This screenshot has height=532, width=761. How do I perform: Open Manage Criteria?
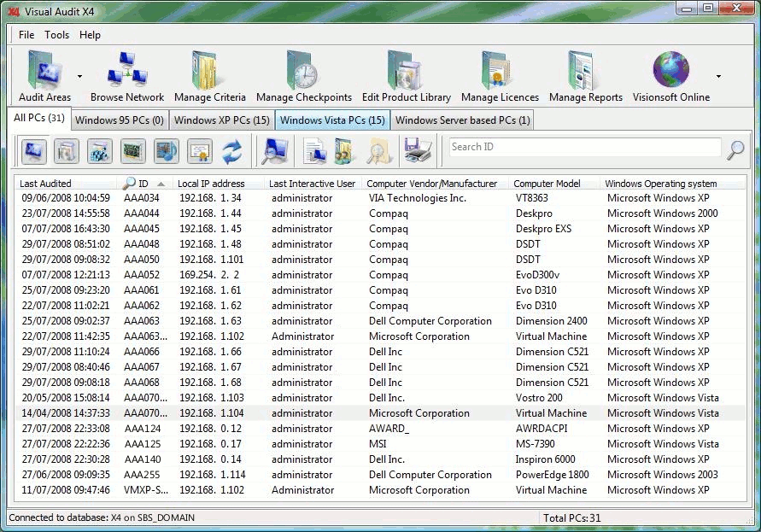click(209, 76)
